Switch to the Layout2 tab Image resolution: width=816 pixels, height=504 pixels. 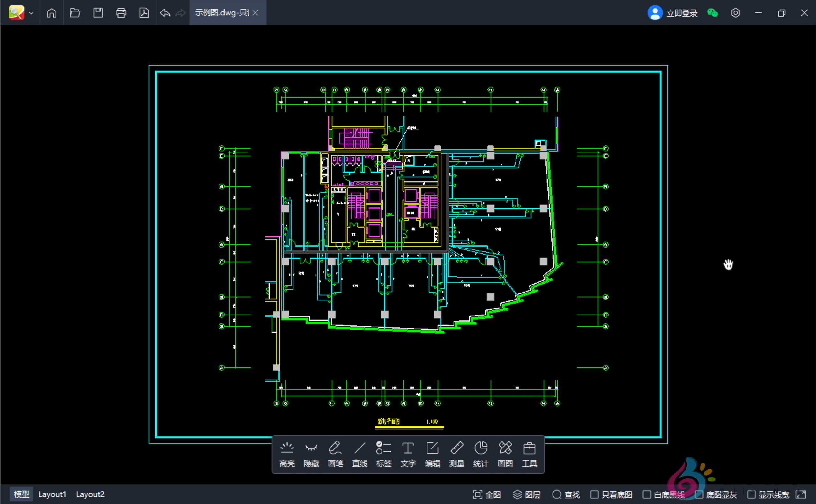coord(90,494)
